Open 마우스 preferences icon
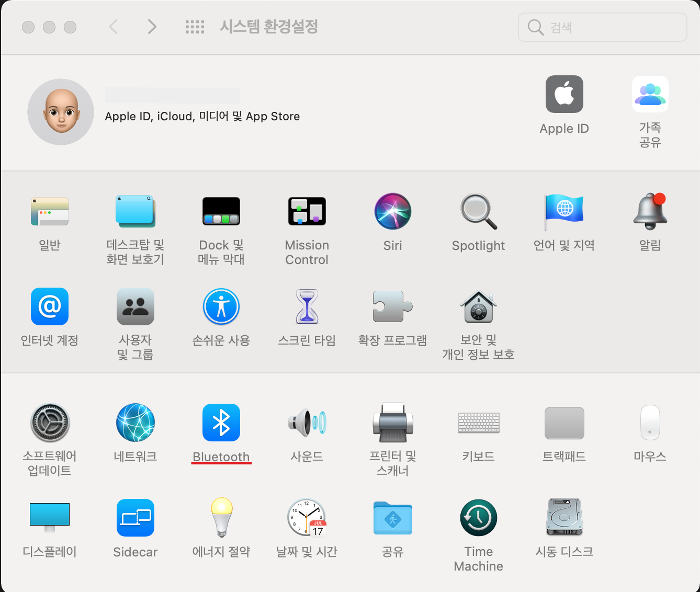 [x=650, y=423]
